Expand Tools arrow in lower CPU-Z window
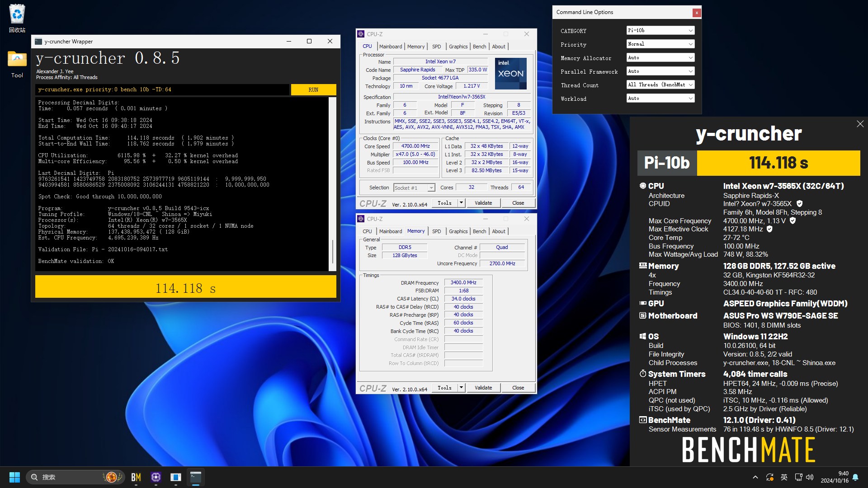Viewport: 868px width, 488px height. pos(461,388)
